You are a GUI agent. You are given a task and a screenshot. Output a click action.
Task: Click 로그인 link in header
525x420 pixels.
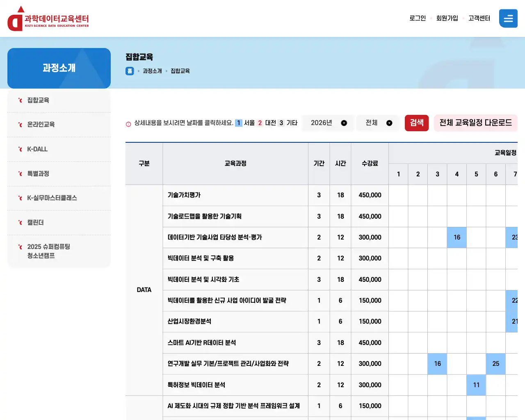coord(418,18)
